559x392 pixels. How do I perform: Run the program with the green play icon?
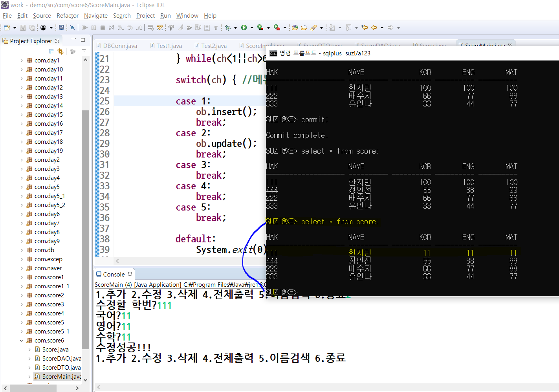coord(244,27)
